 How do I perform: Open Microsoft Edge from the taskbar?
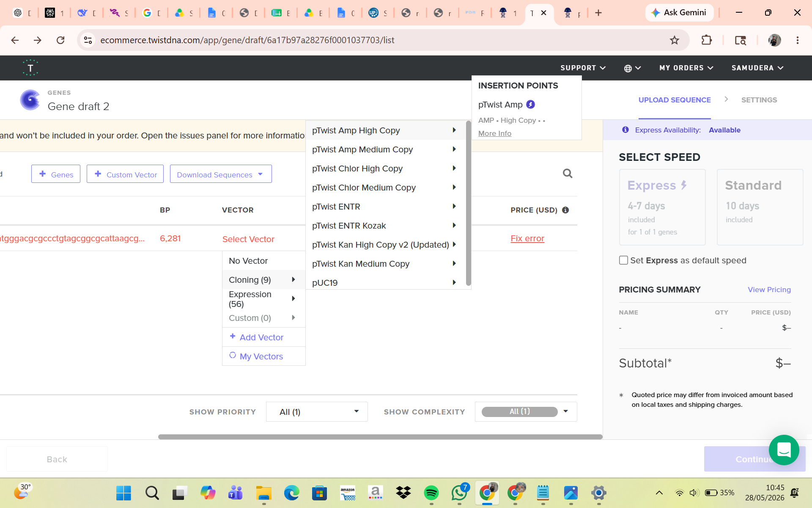[x=291, y=493]
